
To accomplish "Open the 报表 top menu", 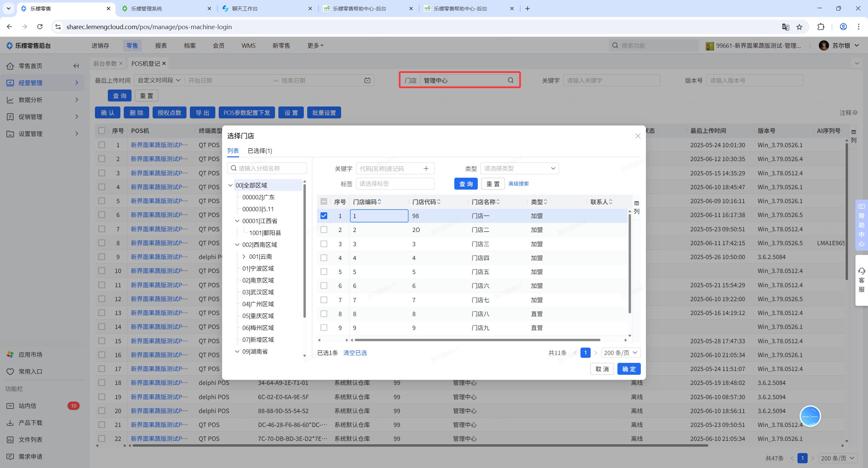I will (161, 45).
